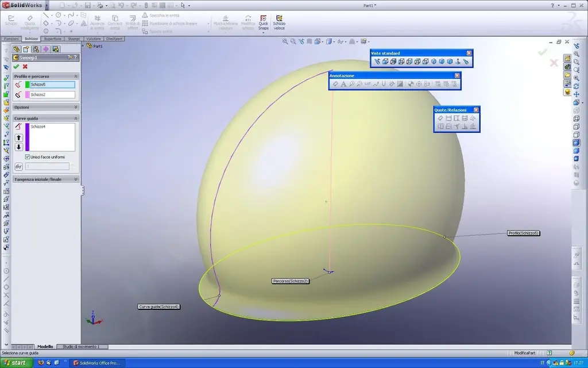This screenshot has width=588, height=368.
Task: Click pink Schizzo2 path color swatch
Action: pos(27,95)
